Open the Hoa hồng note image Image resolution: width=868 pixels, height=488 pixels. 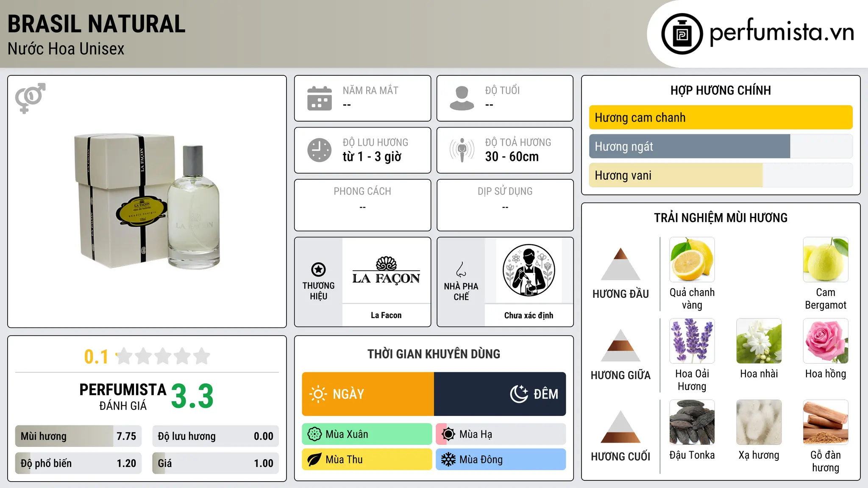826,341
